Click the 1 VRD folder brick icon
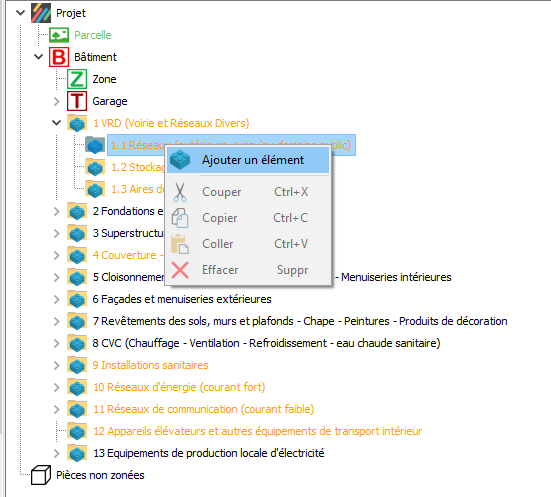The width and height of the screenshot is (551, 497). pos(77,123)
